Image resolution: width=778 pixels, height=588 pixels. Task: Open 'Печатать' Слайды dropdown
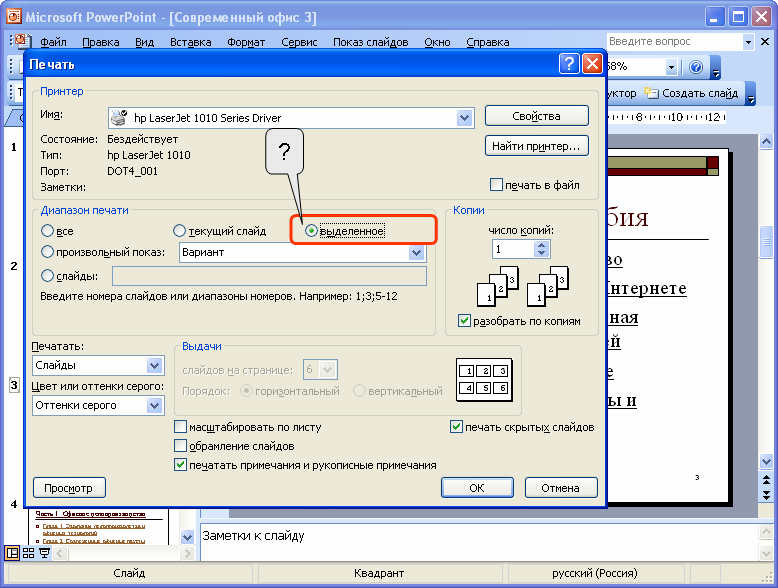[155, 366]
